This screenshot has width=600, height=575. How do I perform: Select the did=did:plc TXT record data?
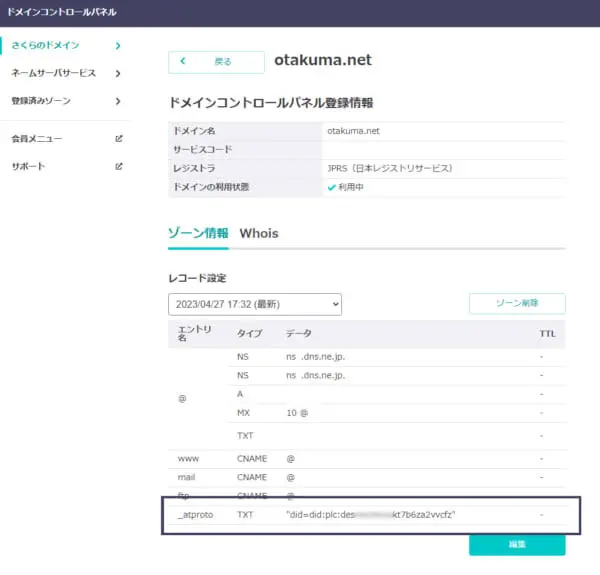pos(371,515)
